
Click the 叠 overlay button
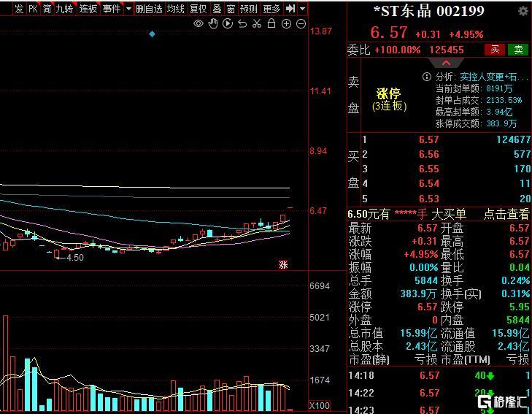[x=217, y=9]
